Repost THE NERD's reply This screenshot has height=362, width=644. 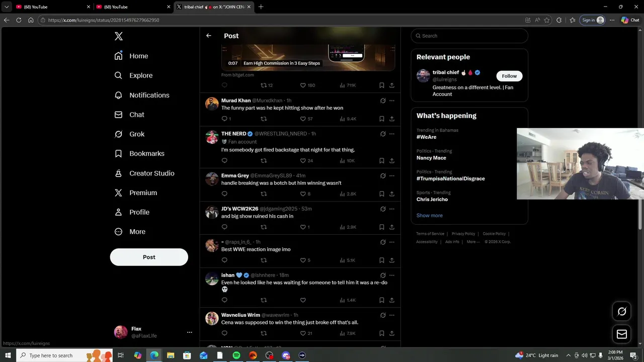264,160
